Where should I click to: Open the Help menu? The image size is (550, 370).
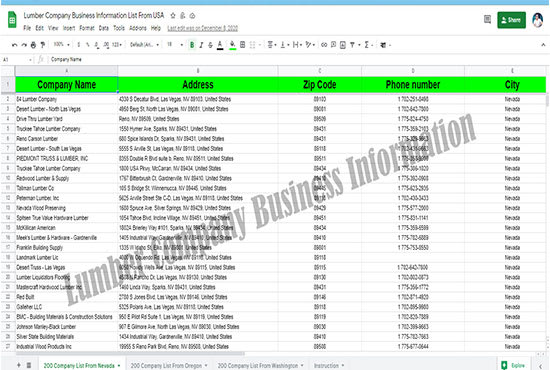[156, 28]
